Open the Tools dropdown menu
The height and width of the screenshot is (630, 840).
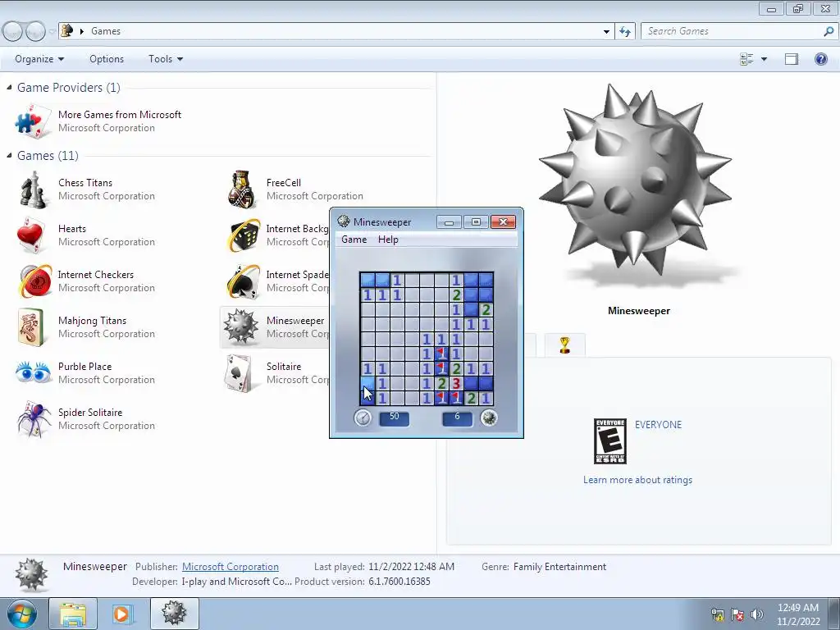(x=166, y=59)
